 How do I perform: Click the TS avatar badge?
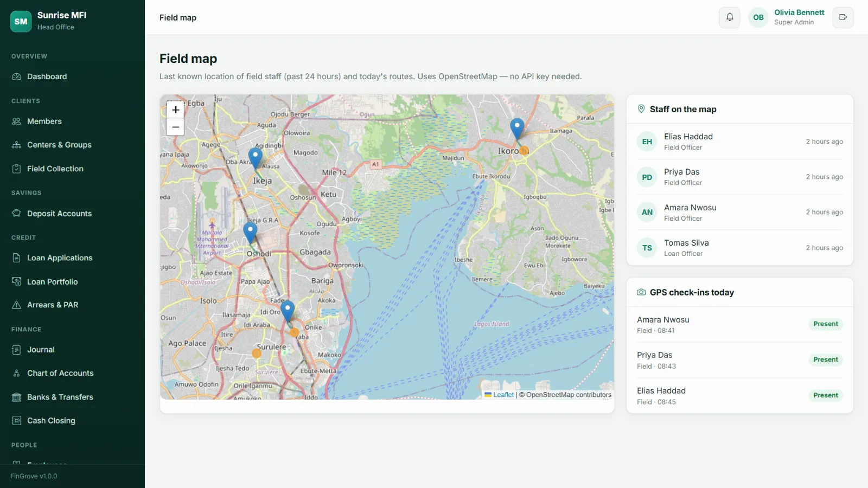pos(647,248)
